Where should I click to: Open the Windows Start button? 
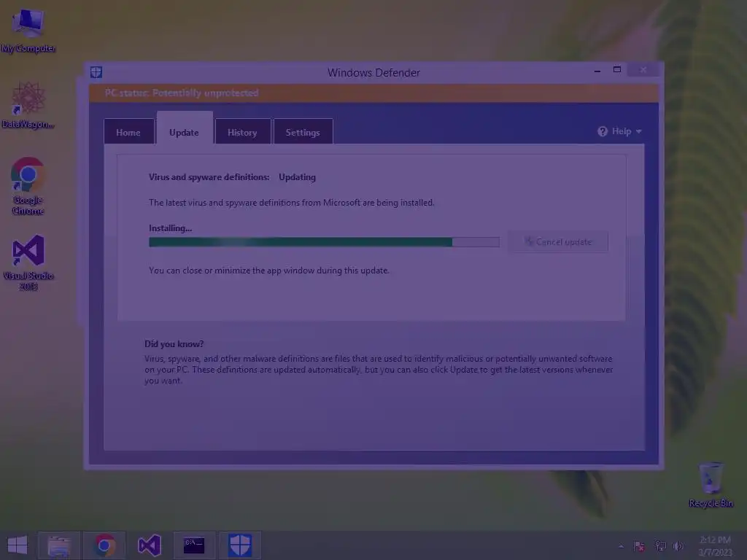(x=18, y=545)
